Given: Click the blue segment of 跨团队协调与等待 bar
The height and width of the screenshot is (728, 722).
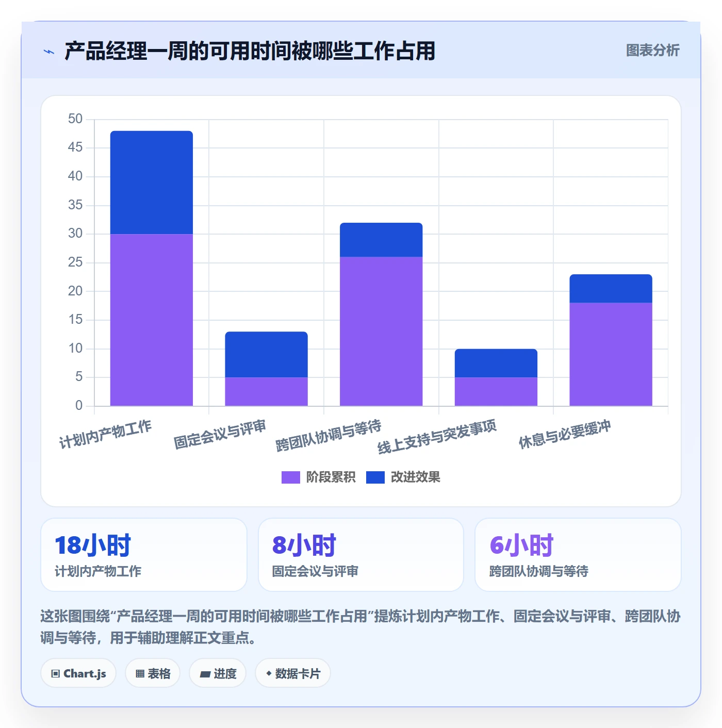Looking at the screenshot, I should 381,240.
